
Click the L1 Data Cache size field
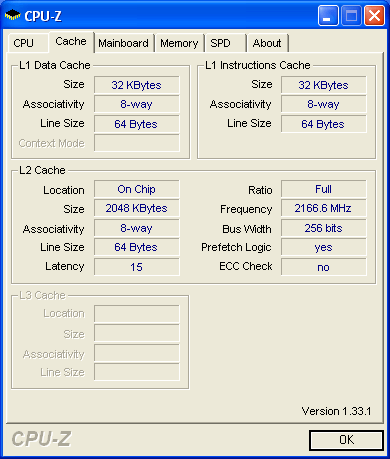coord(137,85)
